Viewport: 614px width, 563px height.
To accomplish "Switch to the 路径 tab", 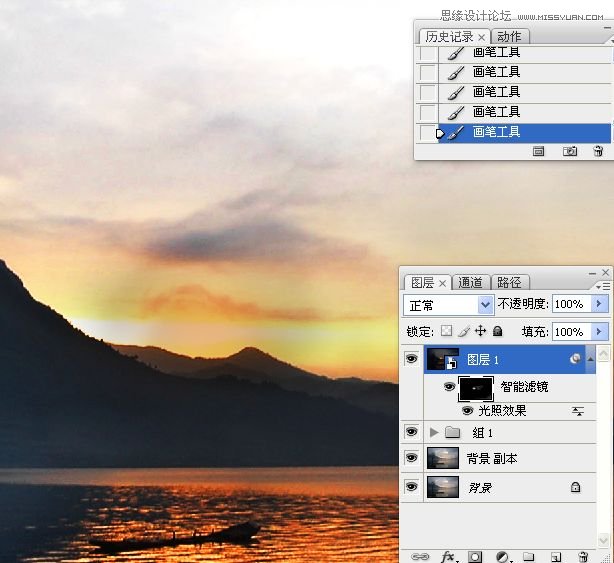I will tap(509, 282).
